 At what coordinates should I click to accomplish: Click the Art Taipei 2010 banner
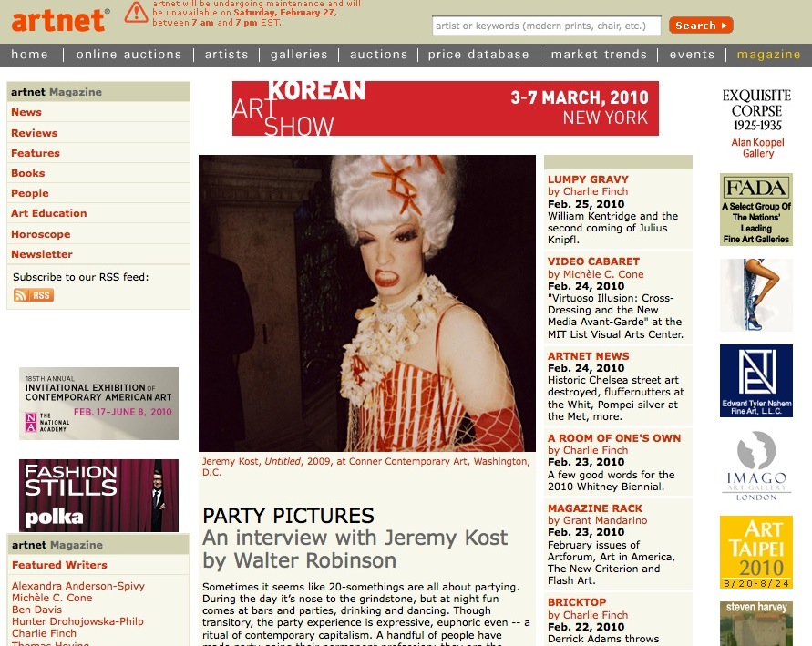(755, 551)
